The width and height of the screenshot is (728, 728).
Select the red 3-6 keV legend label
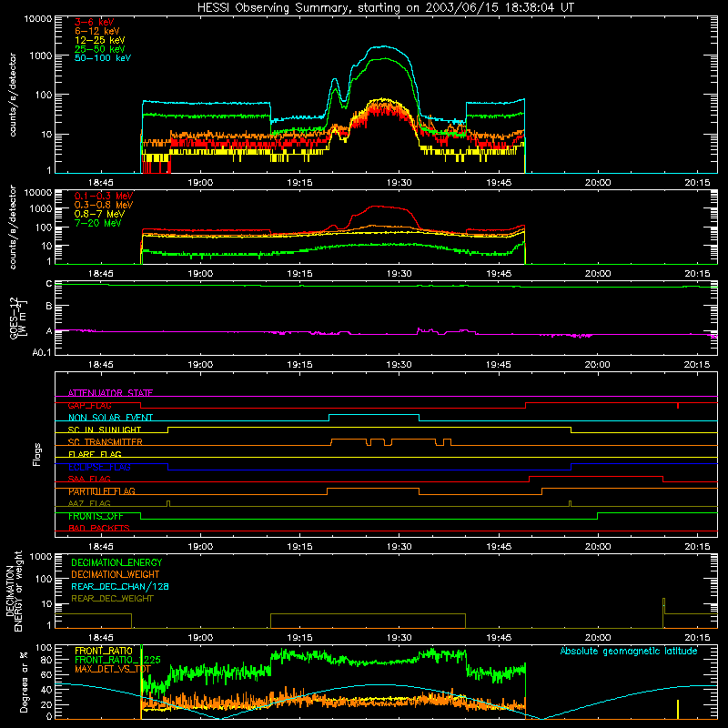(x=94, y=22)
